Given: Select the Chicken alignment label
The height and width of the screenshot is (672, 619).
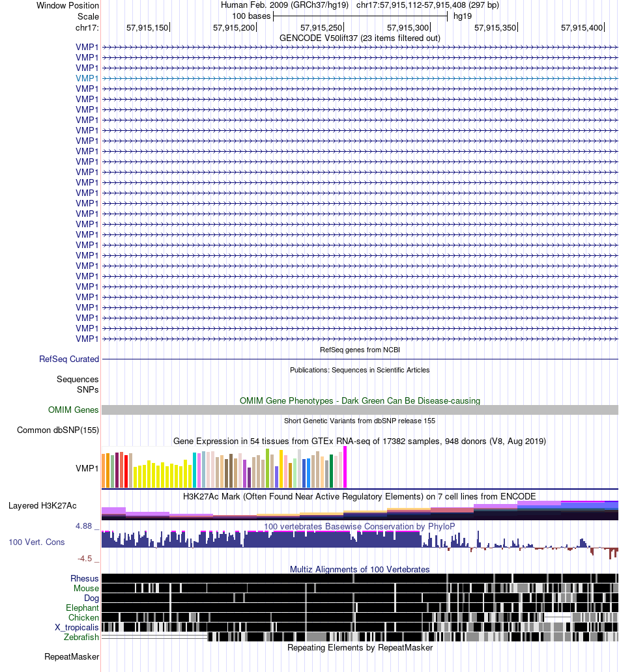Looking at the screenshot, I should [x=83, y=617].
